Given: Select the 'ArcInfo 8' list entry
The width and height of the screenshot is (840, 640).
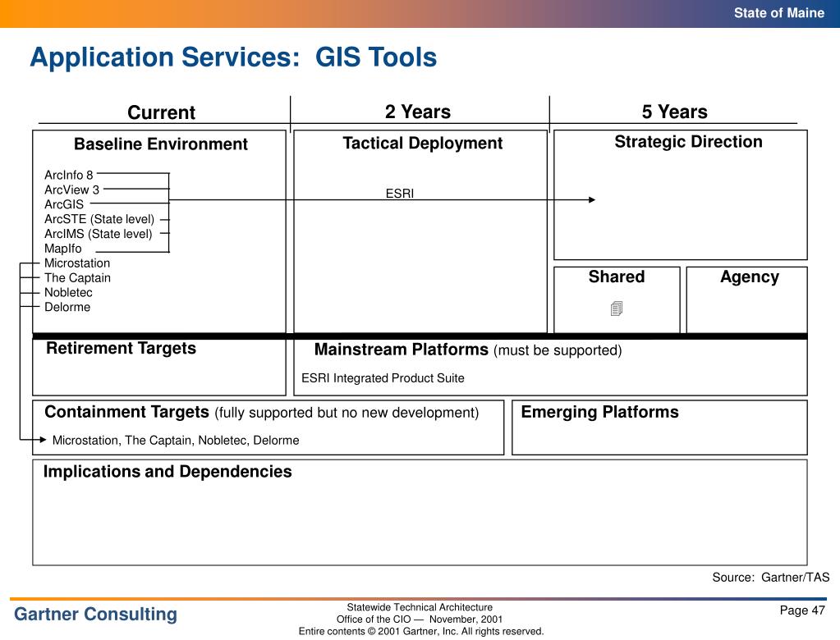Looking at the screenshot, I should pyautogui.click(x=69, y=175).
